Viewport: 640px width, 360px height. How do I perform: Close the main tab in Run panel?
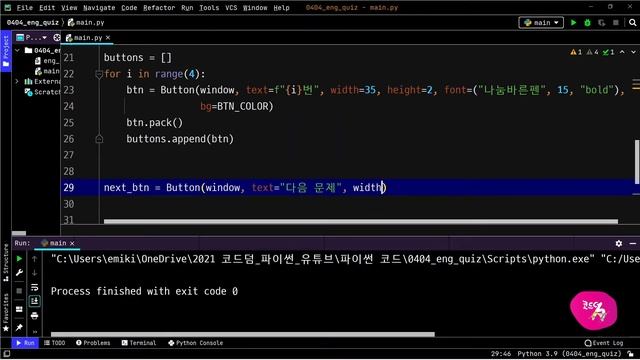pyautogui.click(x=72, y=243)
